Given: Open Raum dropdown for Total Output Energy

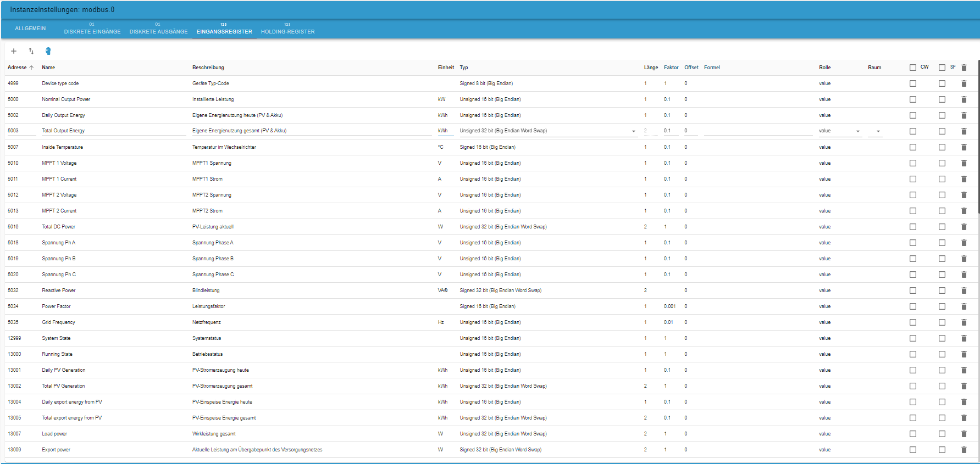Looking at the screenshot, I should [875, 131].
